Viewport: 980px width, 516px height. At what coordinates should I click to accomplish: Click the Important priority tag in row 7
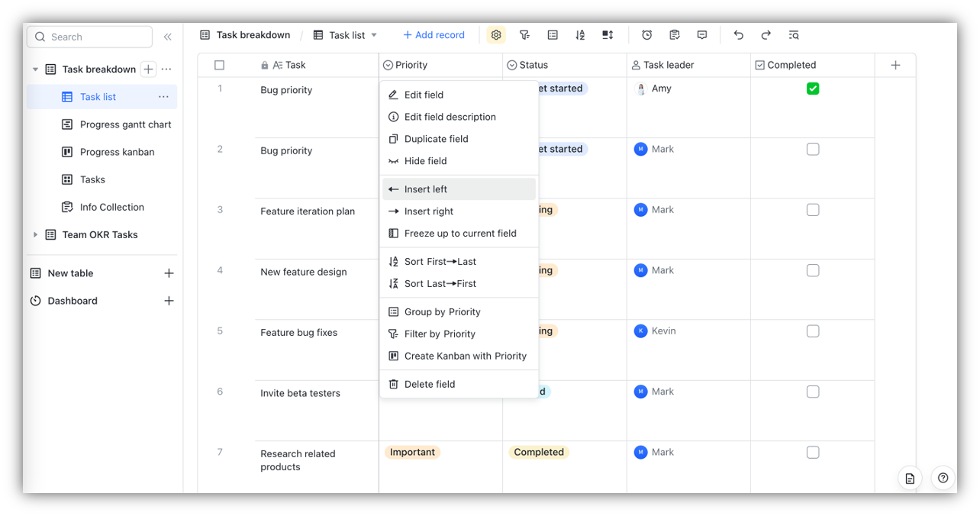pos(412,452)
